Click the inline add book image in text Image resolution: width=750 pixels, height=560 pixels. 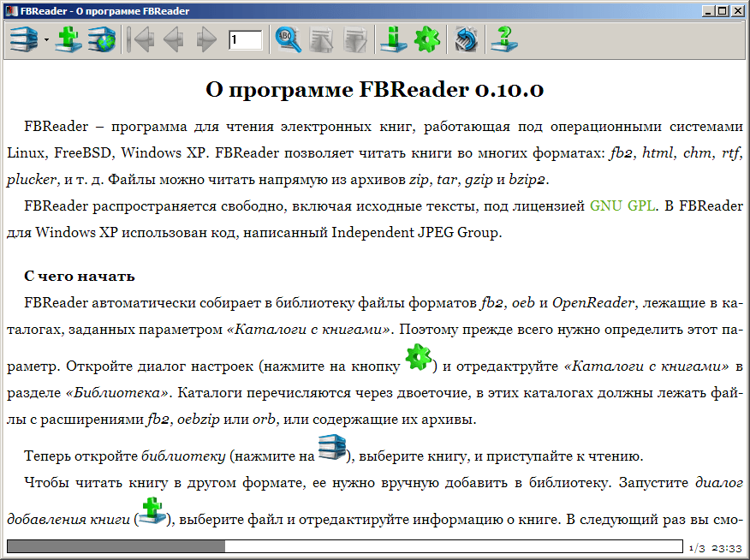152,510
